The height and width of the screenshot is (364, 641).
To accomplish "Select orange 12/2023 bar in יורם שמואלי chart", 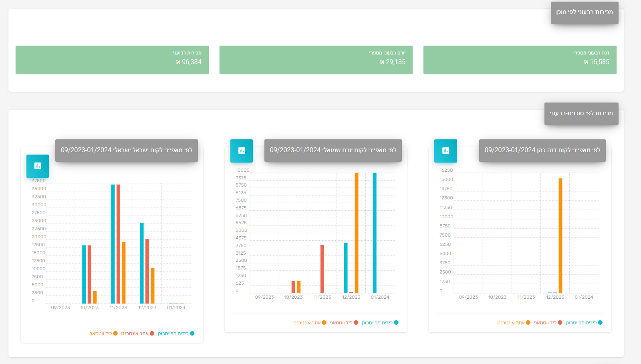I will click(357, 233).
